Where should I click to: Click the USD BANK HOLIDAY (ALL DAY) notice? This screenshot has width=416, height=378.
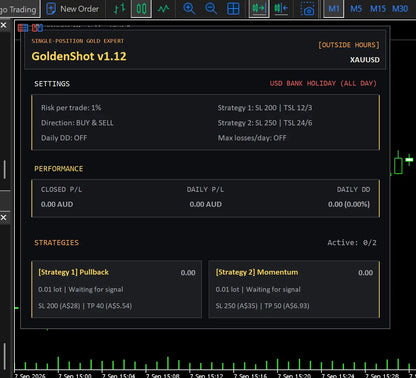(323, 83)
